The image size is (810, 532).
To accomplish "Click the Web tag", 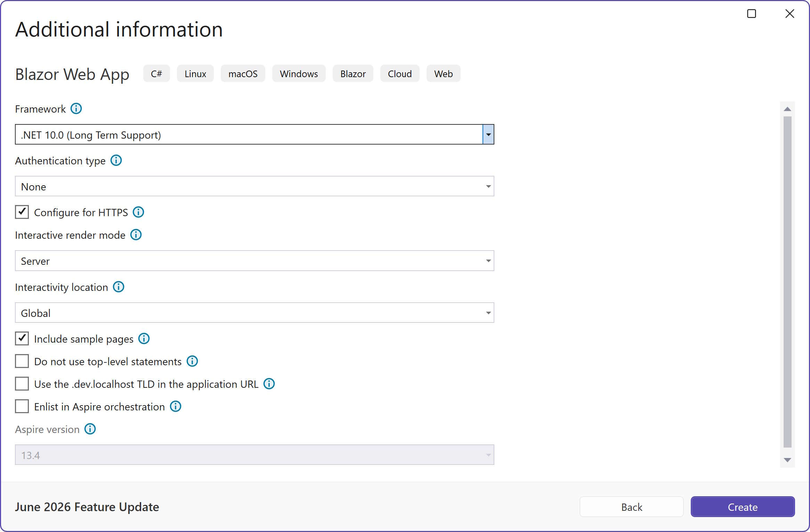I will pyautogui.click(x=444, y=74).
